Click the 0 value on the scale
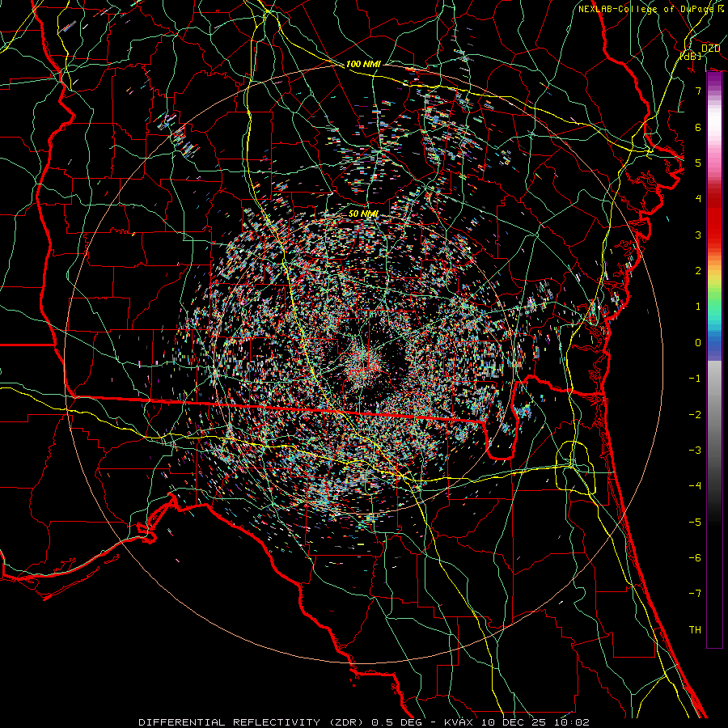The height and width of the screenshot is (728, 728). [x=698, y=343]
